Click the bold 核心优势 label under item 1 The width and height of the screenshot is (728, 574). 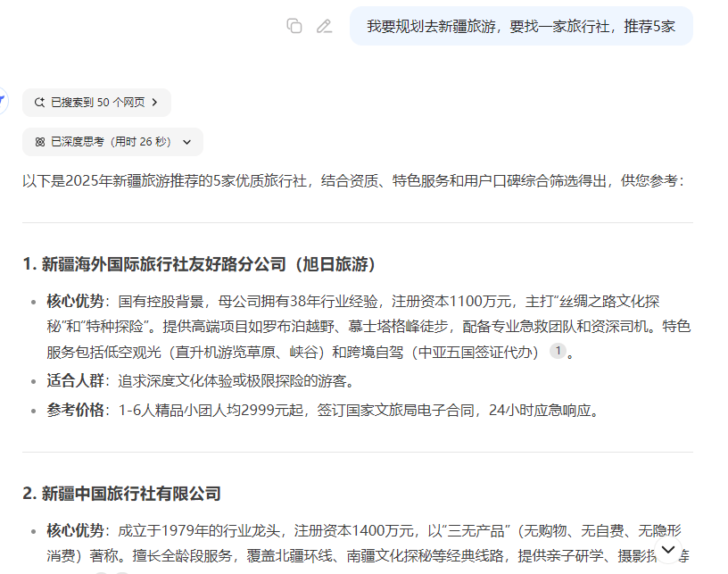pyautogui.click(x=75, y=301)
